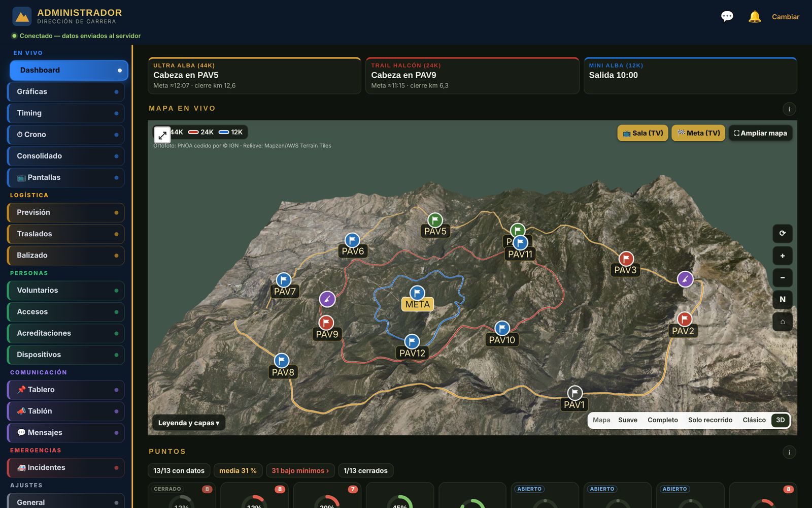Screen dimensions: 812x508
Task: Click purple marker near PAV9
Action: pos(327,299)
